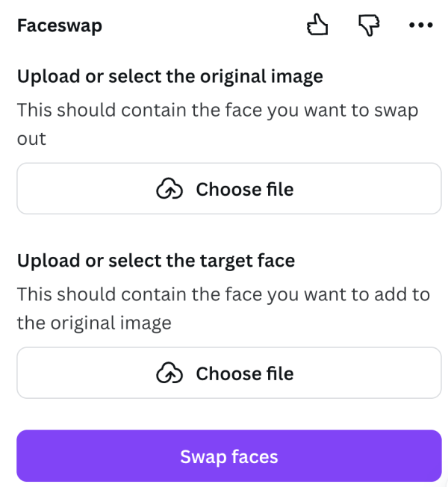Click the 'Upload or select the target face' heading

coord(155,261)
